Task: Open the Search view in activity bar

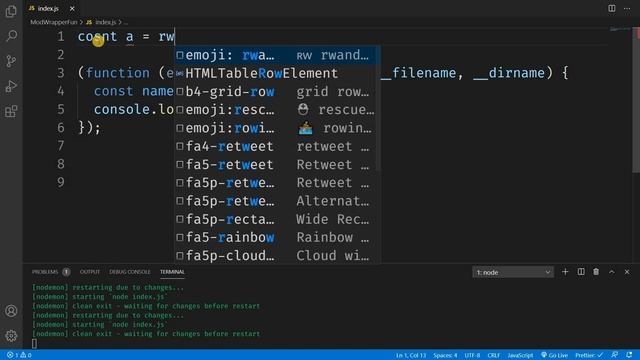Action: (11, 36)
